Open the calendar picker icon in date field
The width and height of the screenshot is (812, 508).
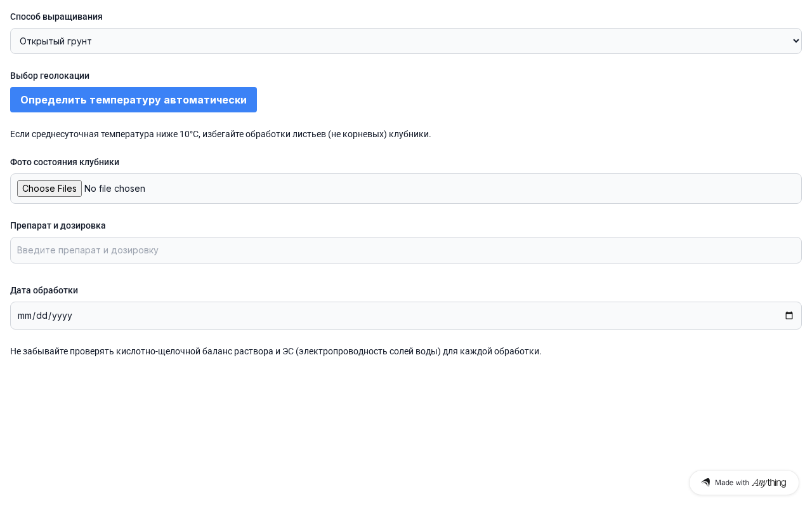coord(789,316)
